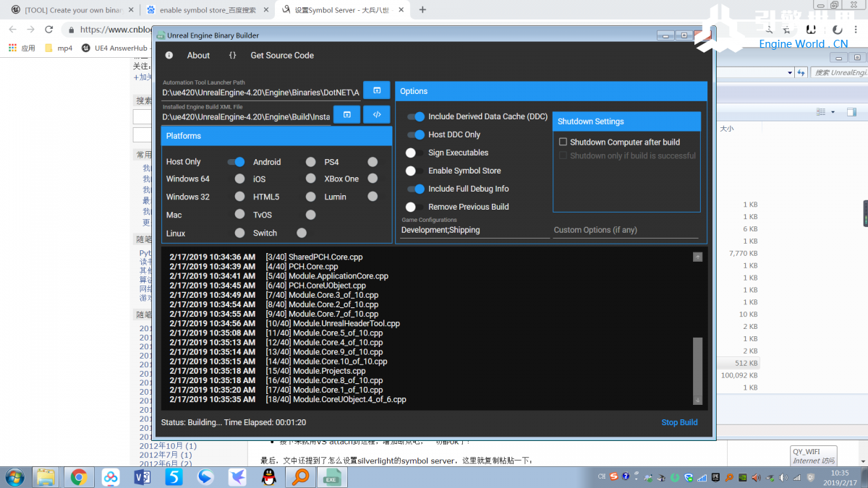Open the Explorer window address dropdown arrow
868x488 pixels.
pos(788,72)
